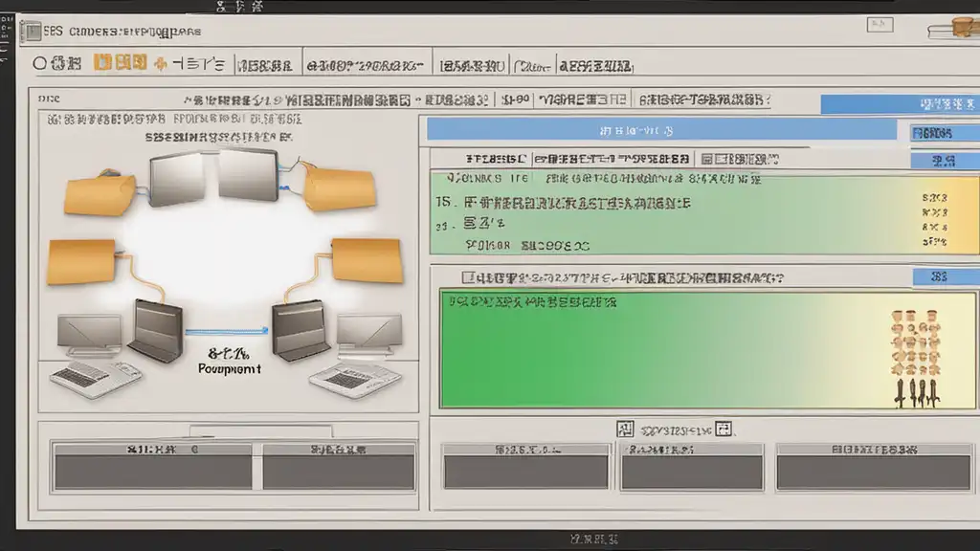Click the label in the dark bottom system bar
The image size is (980, 551).
[x=593, y=539]
